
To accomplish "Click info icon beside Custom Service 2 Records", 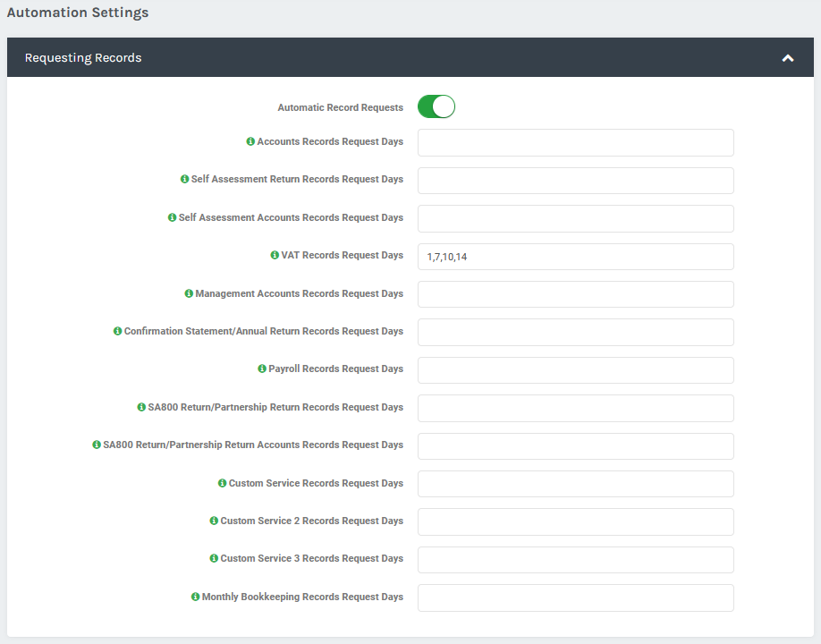I will (214, 521).
